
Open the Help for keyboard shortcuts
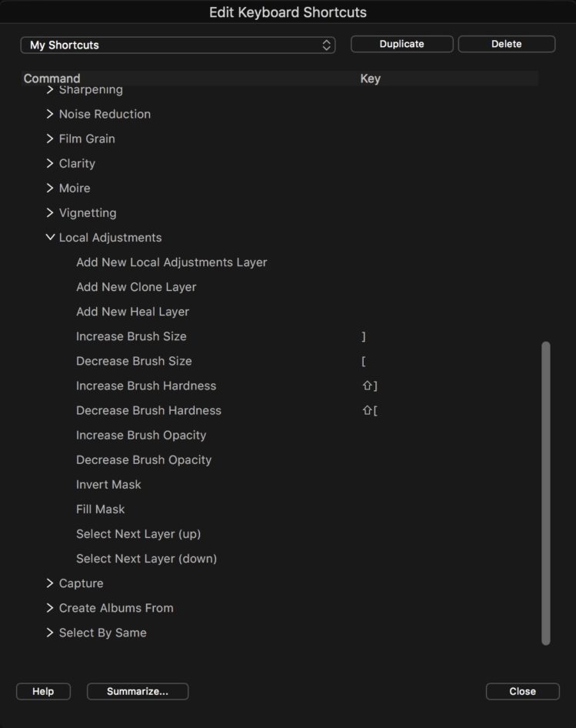pyautogui.click(x=43, y=691)
